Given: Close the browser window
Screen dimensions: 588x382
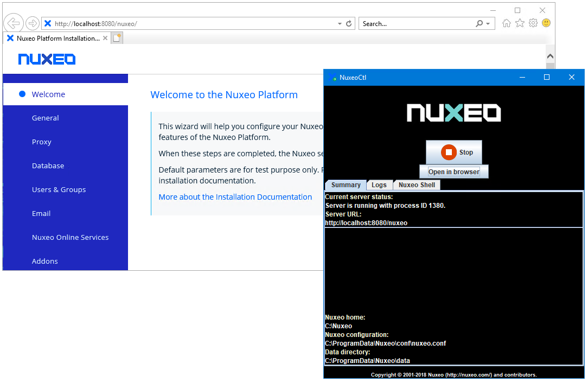Looking at the screenshot, I should coord(542,10).
